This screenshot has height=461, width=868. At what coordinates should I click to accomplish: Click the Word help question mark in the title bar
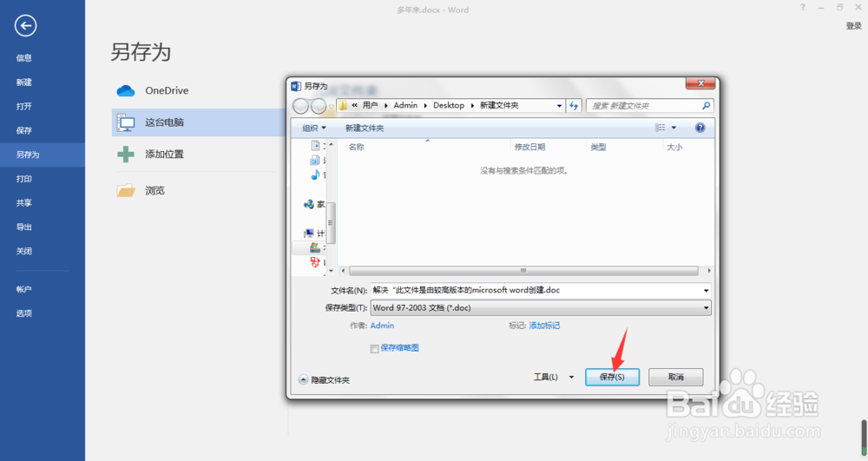803,8
